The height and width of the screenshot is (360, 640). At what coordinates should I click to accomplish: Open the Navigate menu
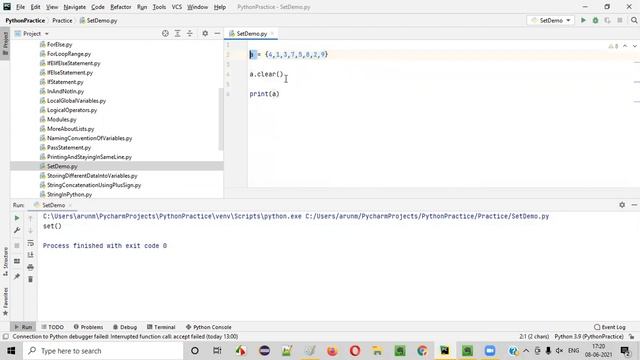click(75, 7)
